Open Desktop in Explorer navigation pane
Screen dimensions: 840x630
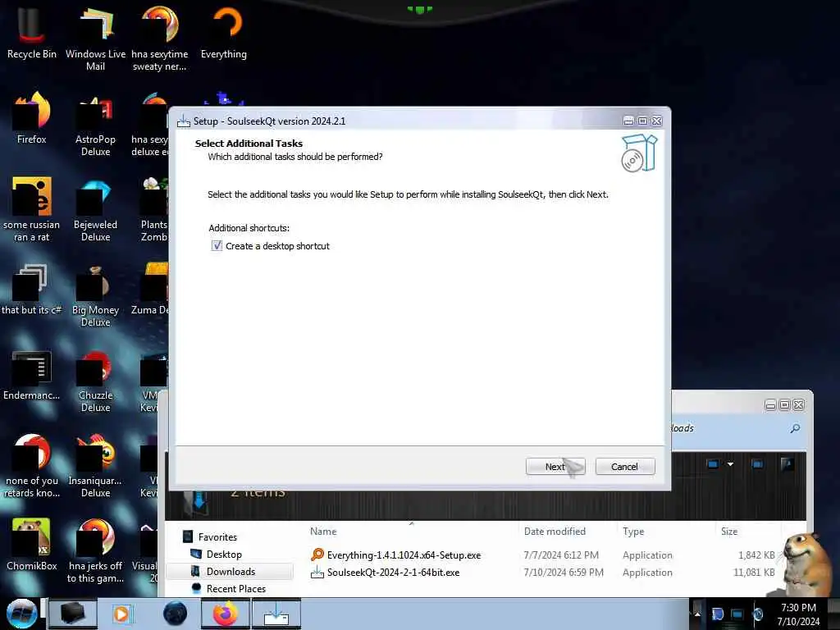(x=224, y=555)
